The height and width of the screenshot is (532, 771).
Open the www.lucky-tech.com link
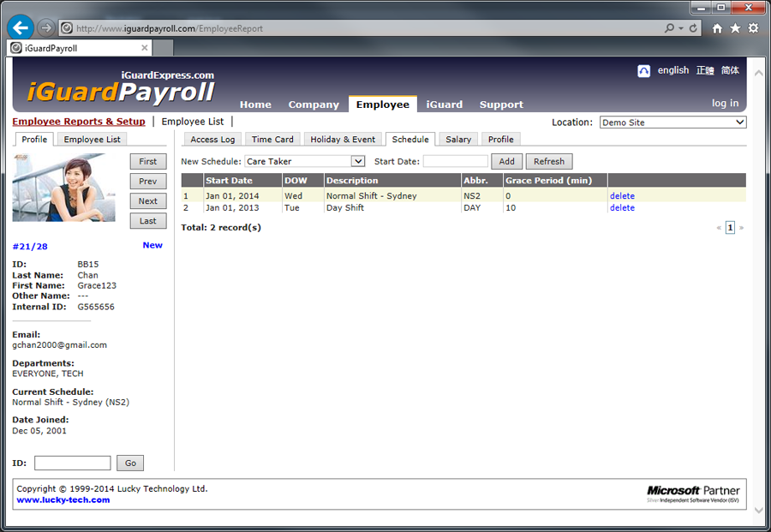[x=63, y=500]
